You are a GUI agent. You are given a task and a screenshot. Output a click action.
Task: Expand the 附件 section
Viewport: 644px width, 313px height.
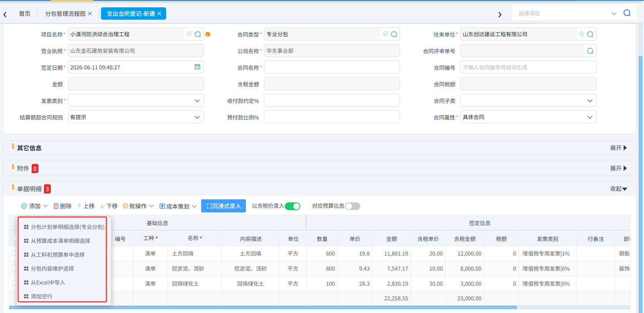pyautogui.click(x=619, y=168)
